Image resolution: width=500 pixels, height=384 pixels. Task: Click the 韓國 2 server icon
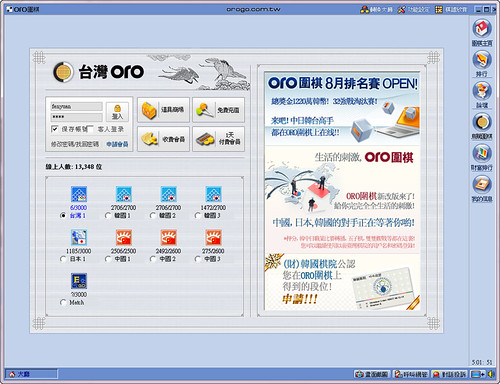[x=168, y=194]
